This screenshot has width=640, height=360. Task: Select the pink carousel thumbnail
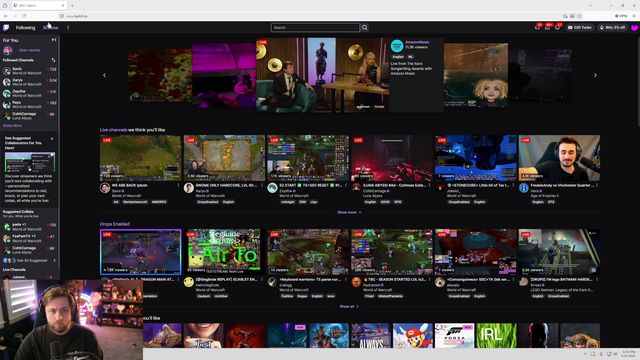pyautogui.click(x=224, y=75)
